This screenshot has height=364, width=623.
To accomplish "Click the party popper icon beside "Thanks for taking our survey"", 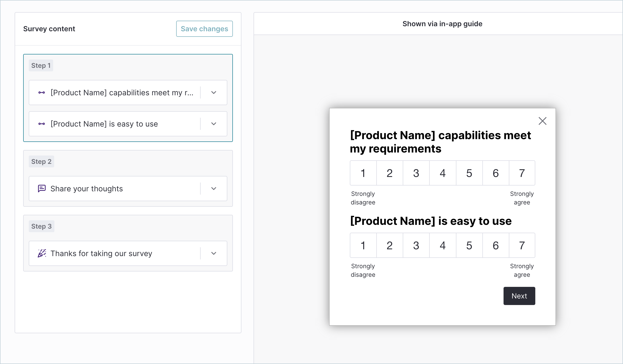I will (x=42, y=253).
